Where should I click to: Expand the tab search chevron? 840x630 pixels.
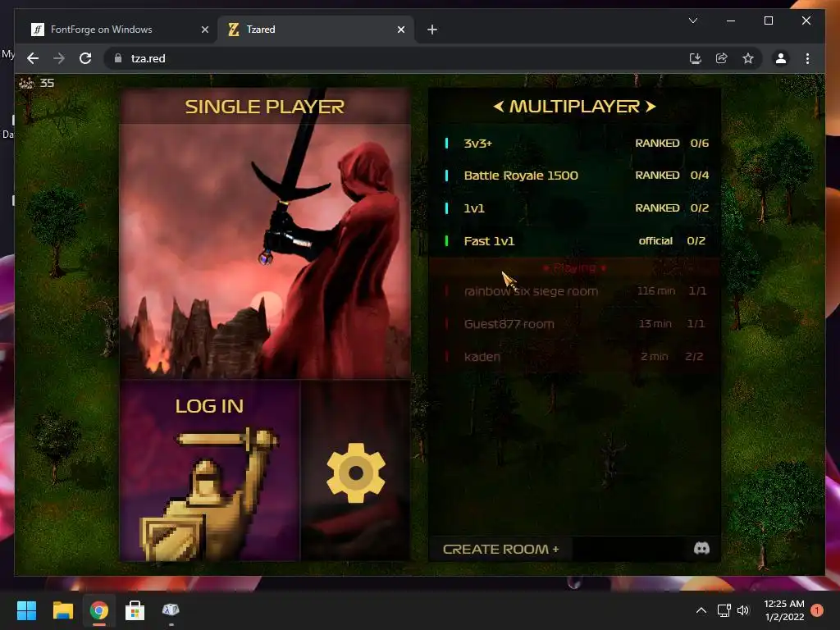[x=692, y=21]
